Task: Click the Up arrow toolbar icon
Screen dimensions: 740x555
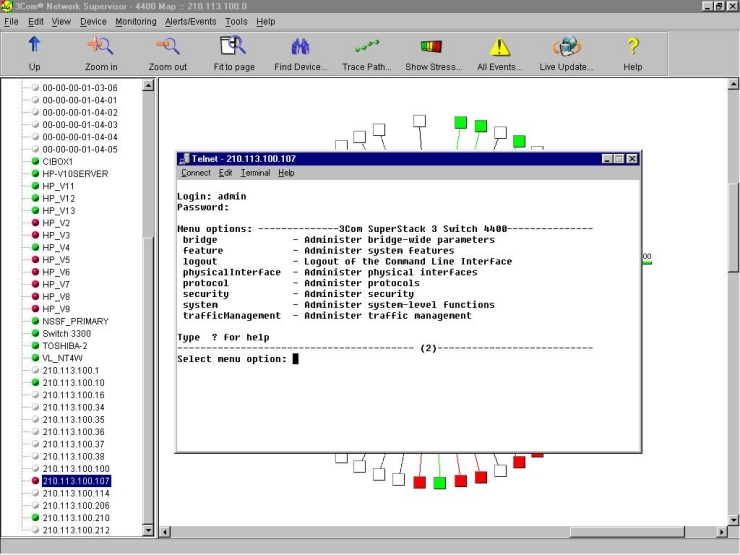Action: tap(34, 46)
